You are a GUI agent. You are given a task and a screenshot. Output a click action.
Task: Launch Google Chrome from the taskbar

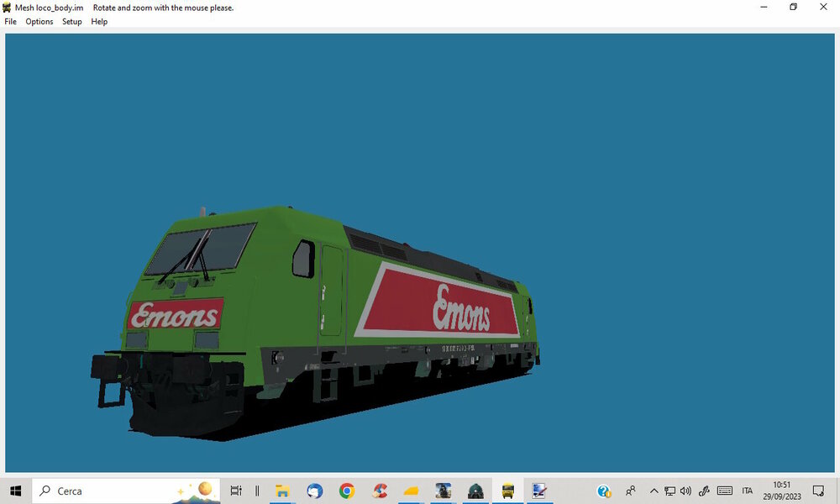(x=347, y=491)
